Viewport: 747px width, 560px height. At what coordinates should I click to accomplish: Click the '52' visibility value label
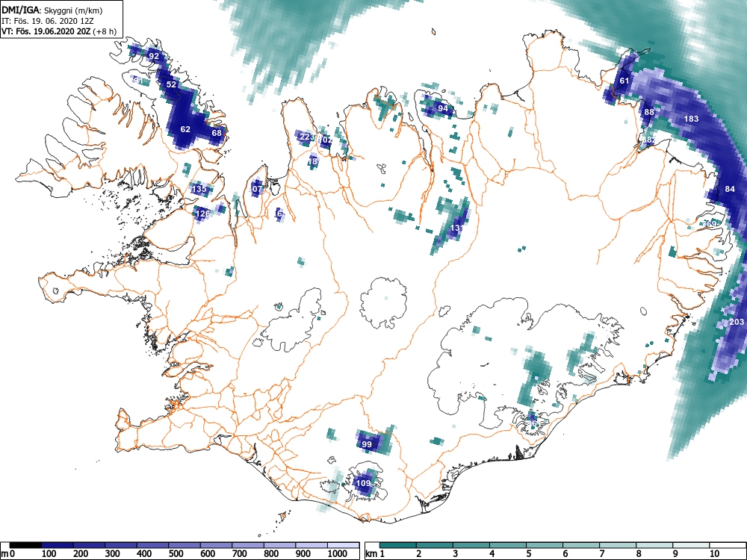171,85
